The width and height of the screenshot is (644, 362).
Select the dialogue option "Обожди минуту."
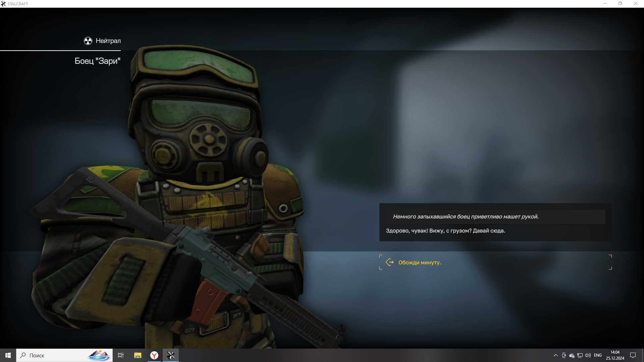(x=495, y=262)
